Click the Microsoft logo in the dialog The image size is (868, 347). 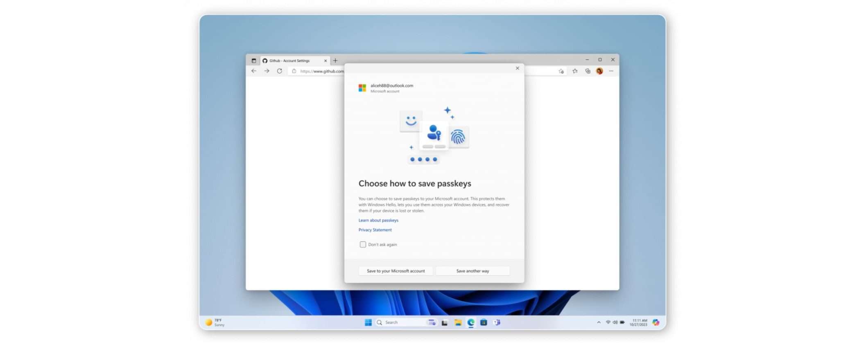(362, 88)
